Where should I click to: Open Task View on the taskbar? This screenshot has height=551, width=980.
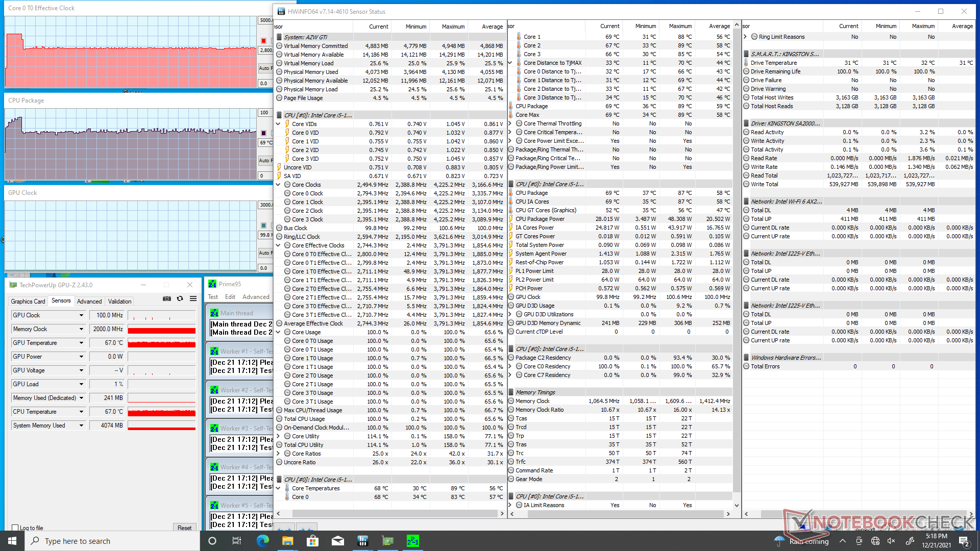pos(237,541)
